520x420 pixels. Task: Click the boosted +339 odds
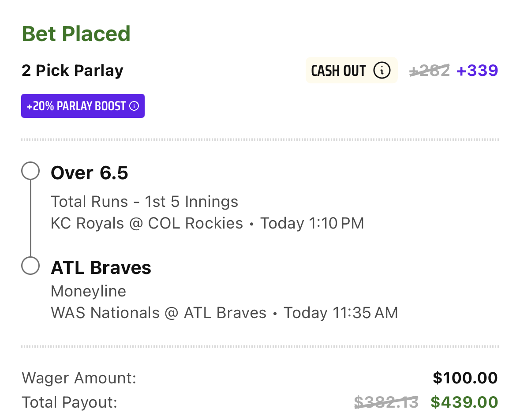[477, 70]
